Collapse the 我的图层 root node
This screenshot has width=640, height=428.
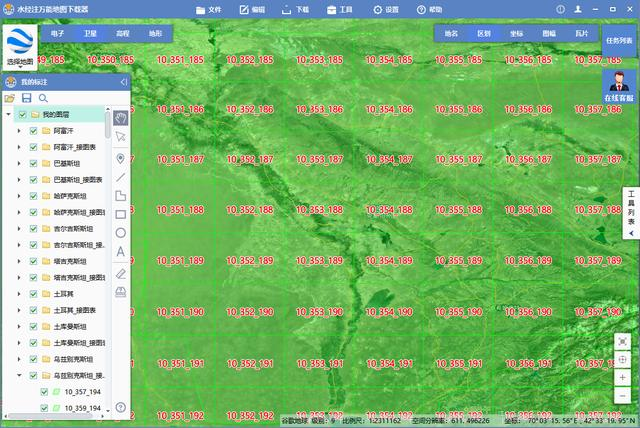[8, 114]
